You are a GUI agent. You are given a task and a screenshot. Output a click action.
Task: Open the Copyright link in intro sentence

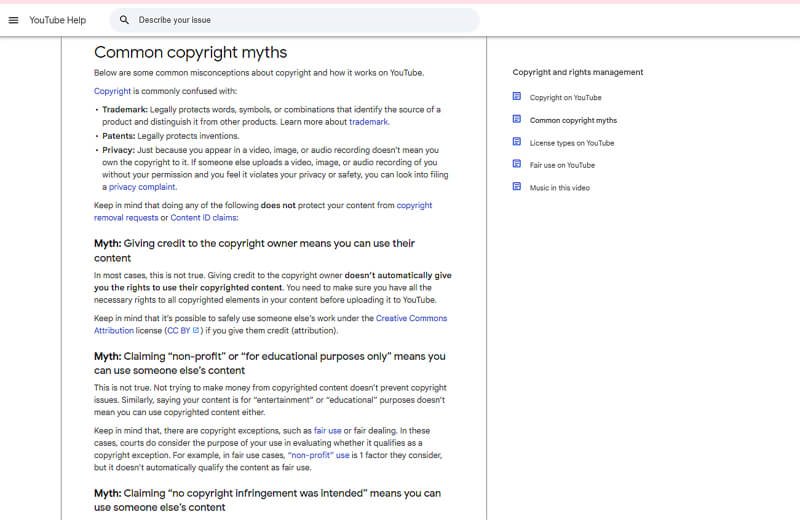(x=112, y=91)
